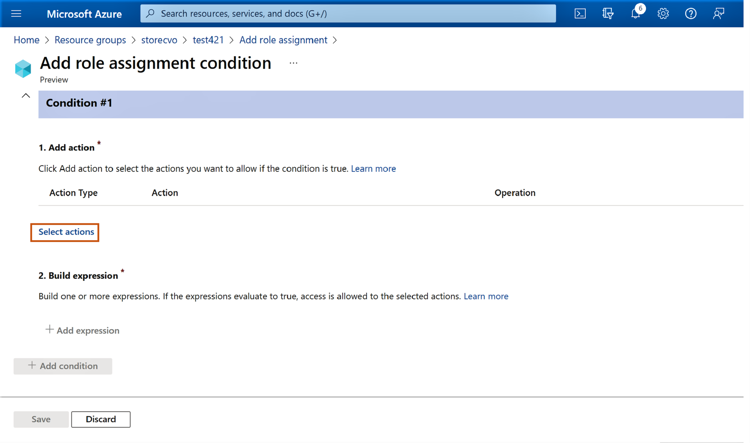Open the help question mark menu
750x443 pixels.
click(690, 14)
